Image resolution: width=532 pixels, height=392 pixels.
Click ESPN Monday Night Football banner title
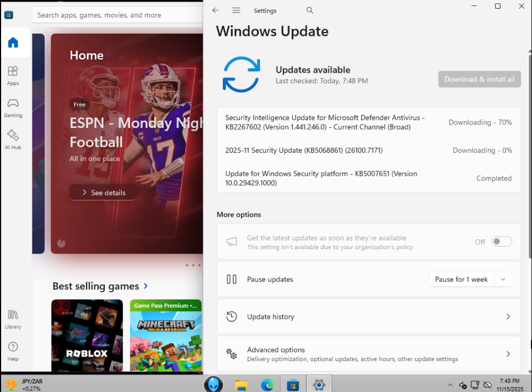pyautogui.click(x=136, y=132)
